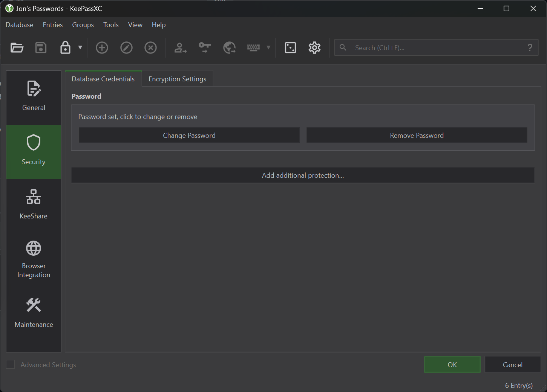
Task: Open an existing database via folder icon
Action: pyautogui.click(x=17, y=48)
